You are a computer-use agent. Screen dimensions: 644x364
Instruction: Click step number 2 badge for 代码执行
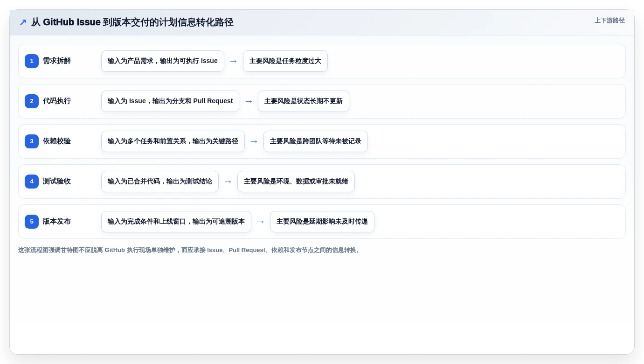(32, 101)
